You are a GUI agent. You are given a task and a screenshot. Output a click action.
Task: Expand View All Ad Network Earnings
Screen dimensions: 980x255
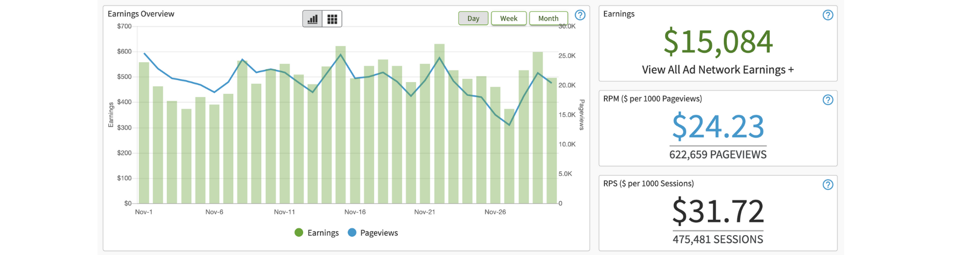point(718,70)
